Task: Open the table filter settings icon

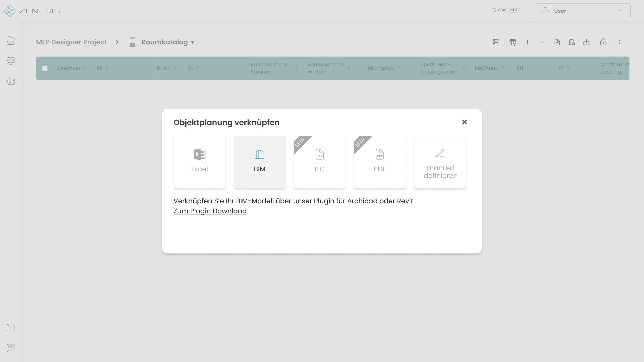Action: tap(513, 42)
